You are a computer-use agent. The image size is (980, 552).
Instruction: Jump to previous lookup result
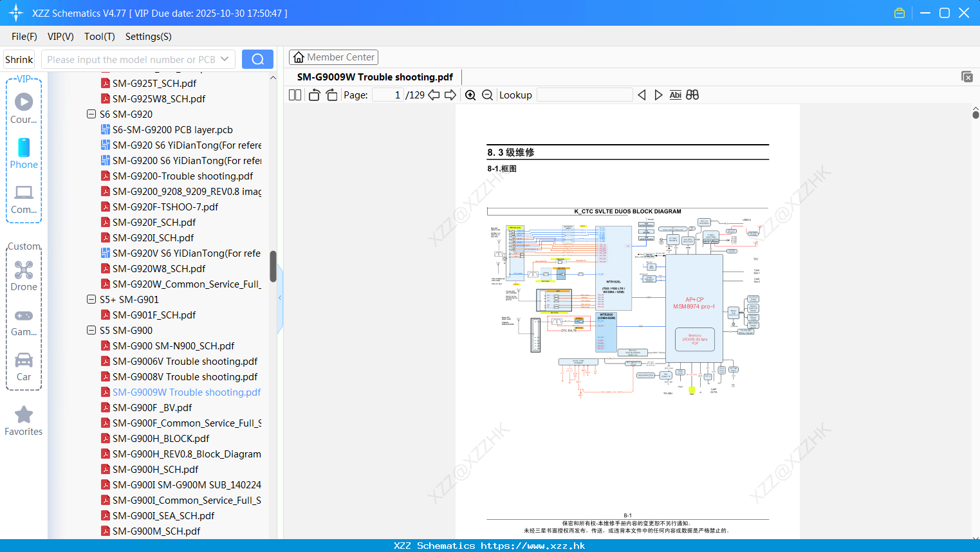(642, 95)
